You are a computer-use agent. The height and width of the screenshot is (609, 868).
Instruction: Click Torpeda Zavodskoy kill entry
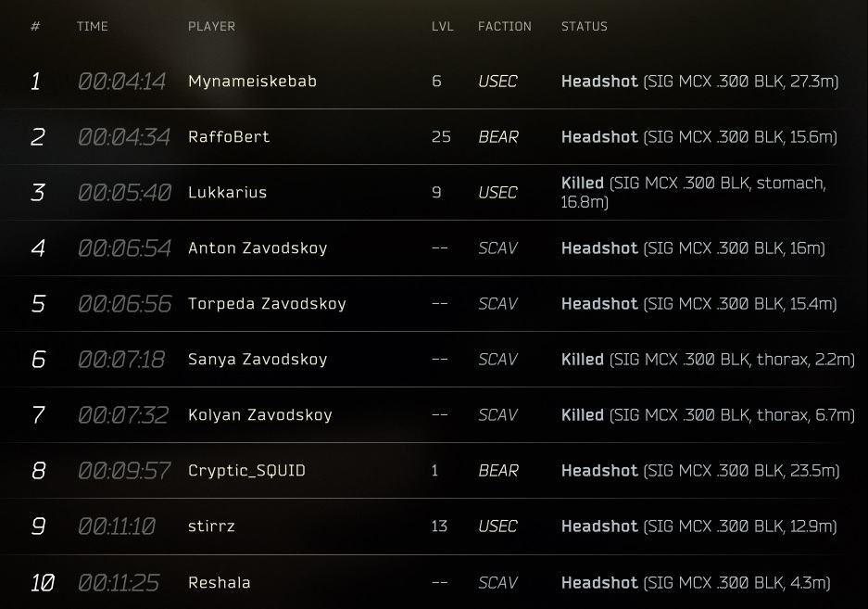point(434,304)
